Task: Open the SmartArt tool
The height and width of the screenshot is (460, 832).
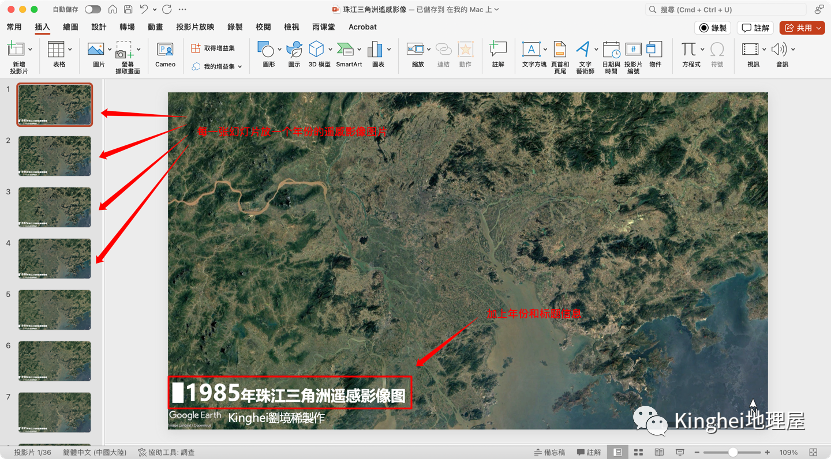Action: (x=348, y=49)
